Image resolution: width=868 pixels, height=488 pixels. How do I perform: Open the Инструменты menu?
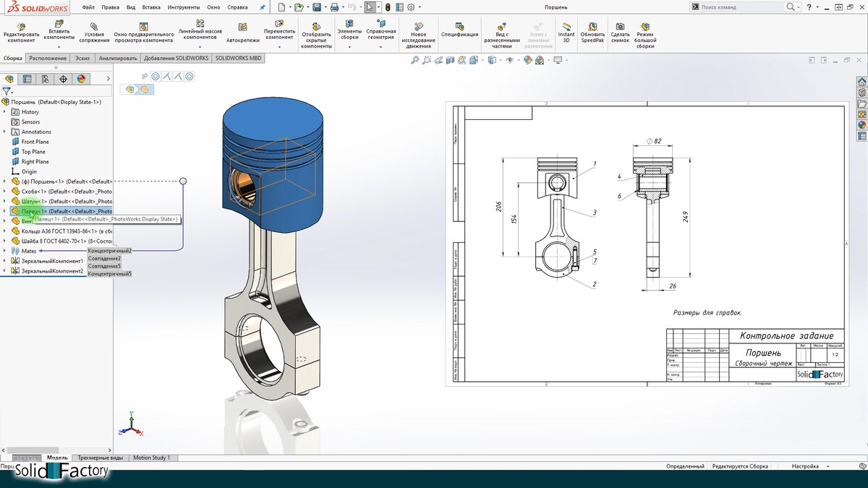pyautogui.click(x=184, y=7)
